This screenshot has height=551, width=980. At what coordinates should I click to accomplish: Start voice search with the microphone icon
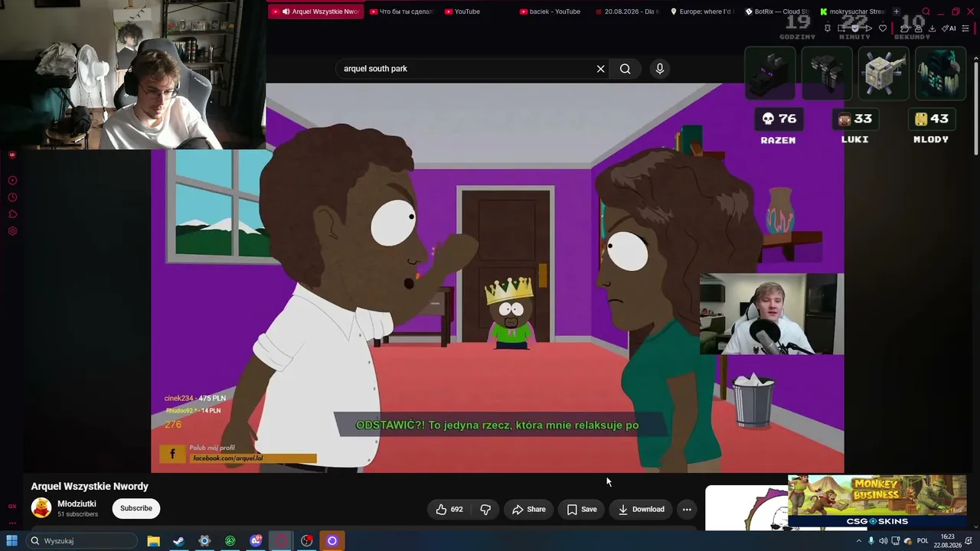pos(660,69)
